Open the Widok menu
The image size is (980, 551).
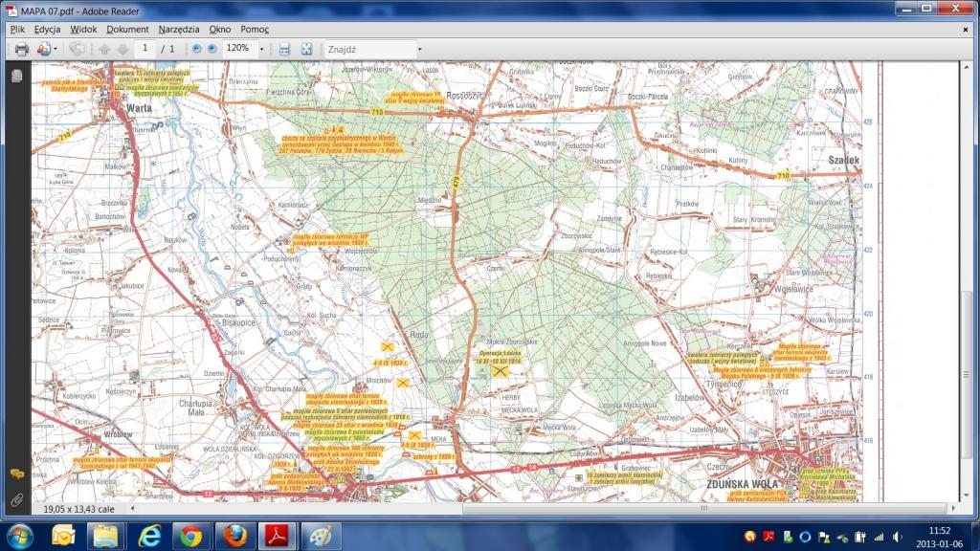[x=84, y=30]
